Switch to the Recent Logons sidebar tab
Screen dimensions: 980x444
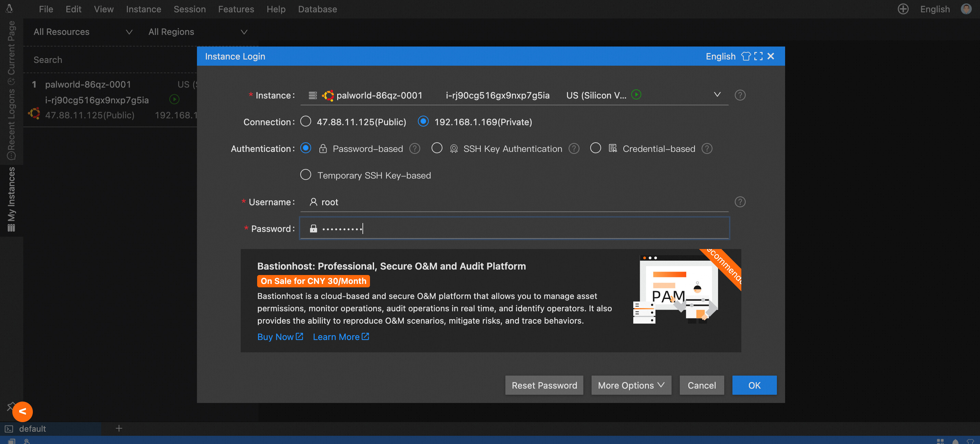[x=11, y=125]
